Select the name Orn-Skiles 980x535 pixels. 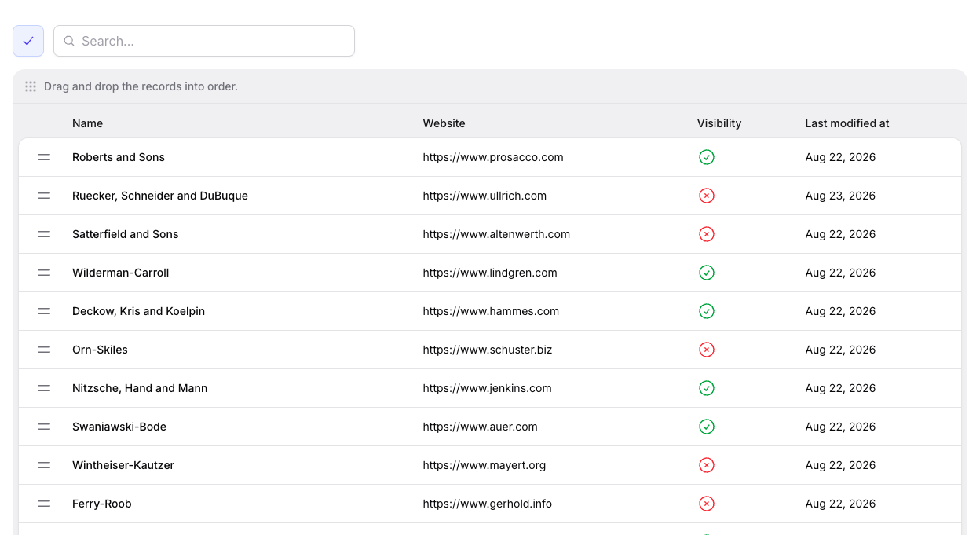[100, 350]
